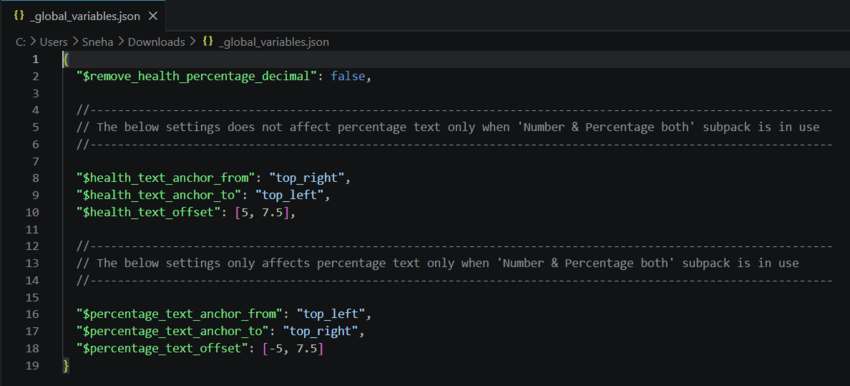
Task: Click the _global_variables.json breadcrumb file name
Action: (274, 42)
